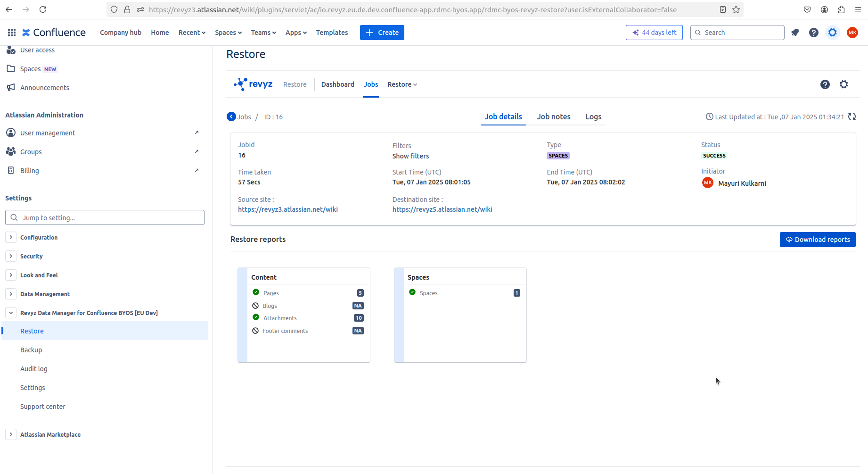Viewport: 868px width, 474px height.
Task: Click the Show filters link
Action: pyautogui.click(x=410, y=156)
